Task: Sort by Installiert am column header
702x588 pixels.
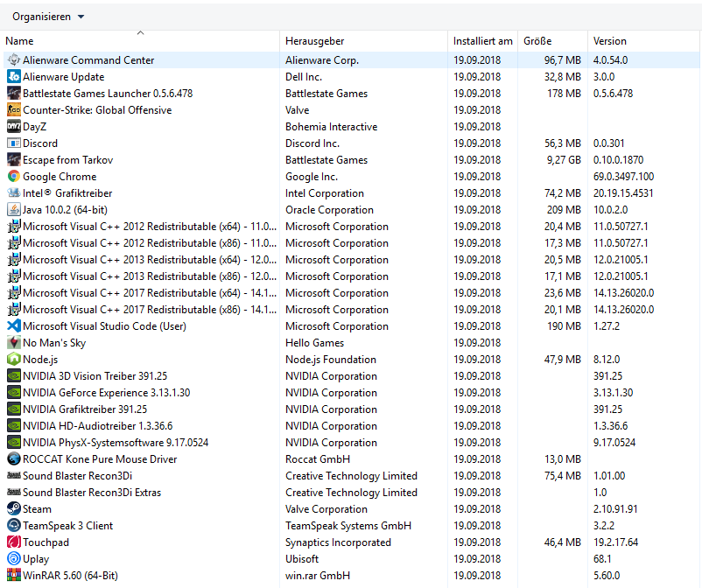Action: 482,41
